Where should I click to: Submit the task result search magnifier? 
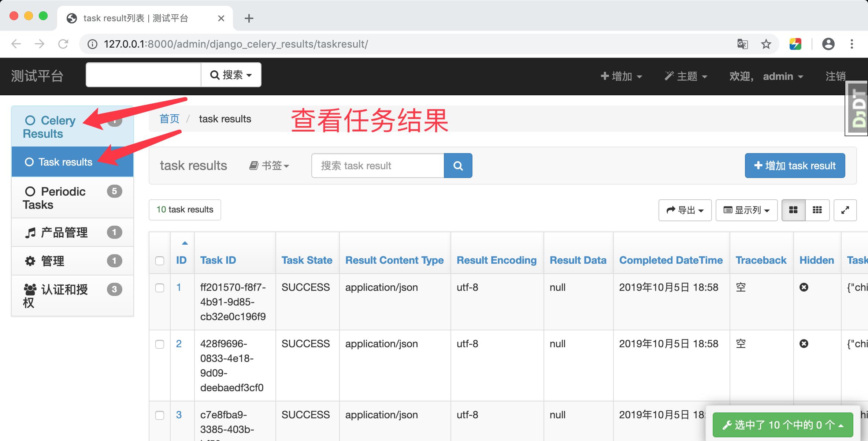coord(458,166)
